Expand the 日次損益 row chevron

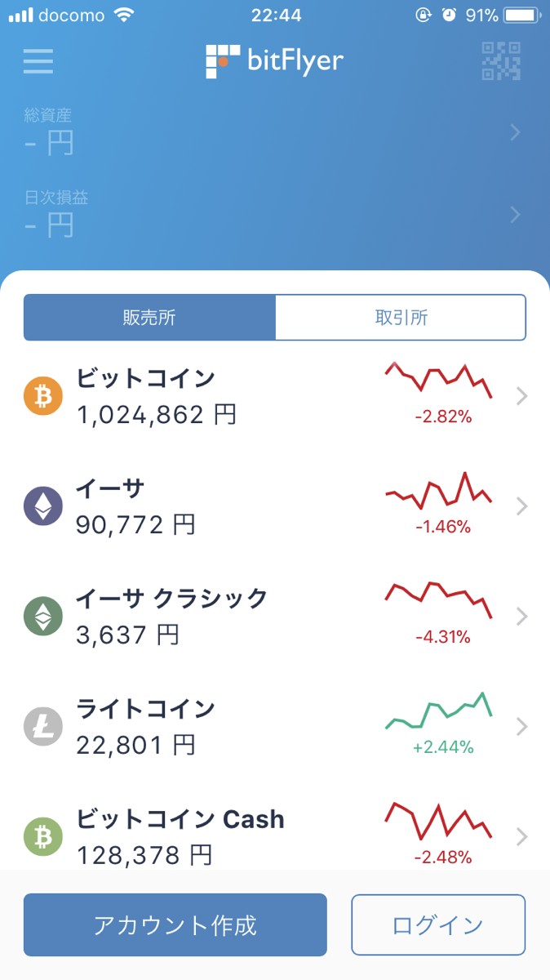515,215
